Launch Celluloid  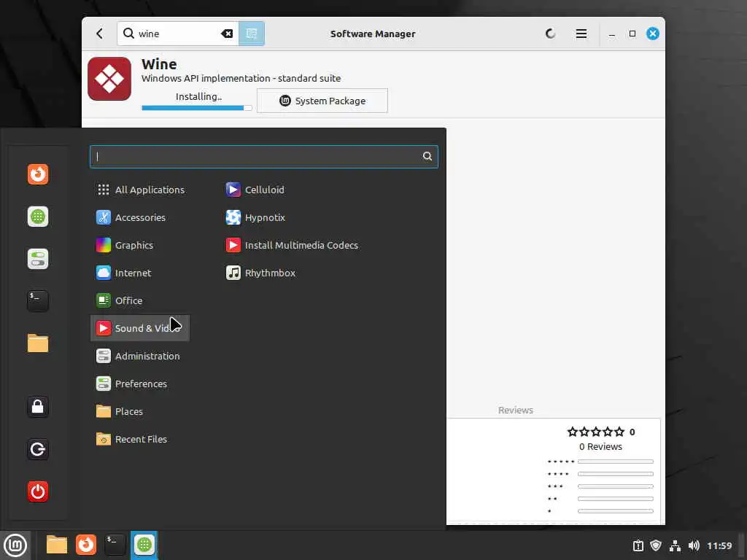click(255, 190)
